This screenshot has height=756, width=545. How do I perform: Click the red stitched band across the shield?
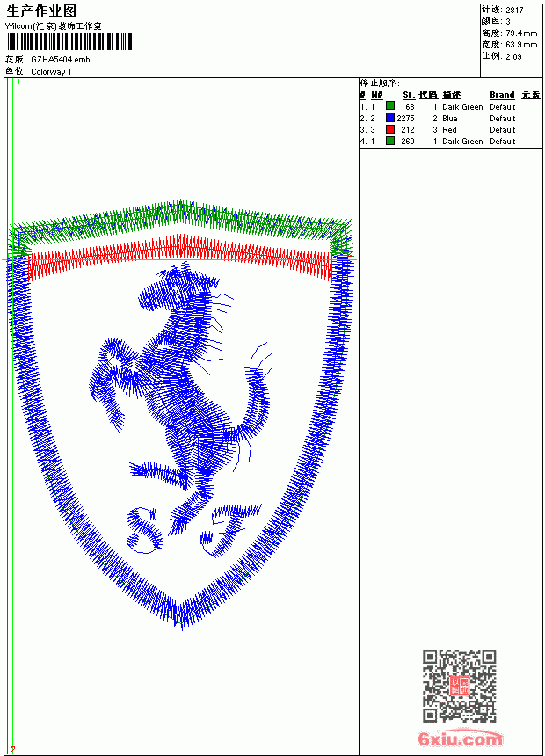(x=180, y=256)
